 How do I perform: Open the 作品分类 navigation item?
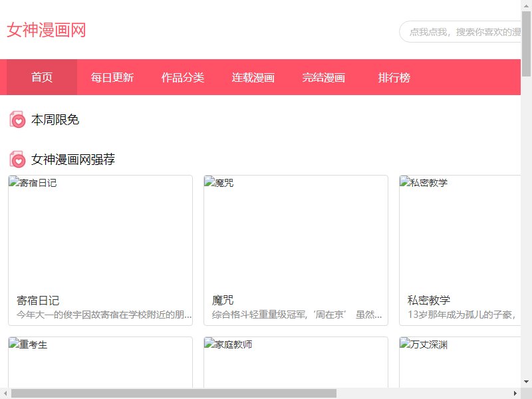click(183, 77)
